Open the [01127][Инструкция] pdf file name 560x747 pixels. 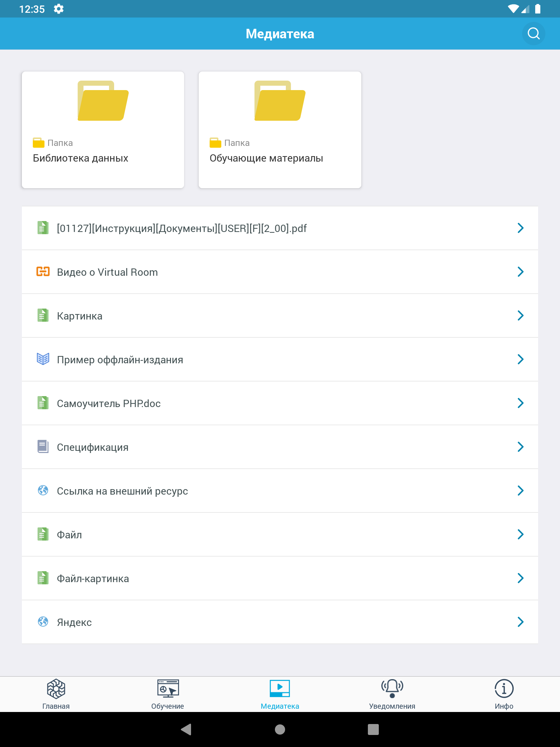[x=182, y=228]
